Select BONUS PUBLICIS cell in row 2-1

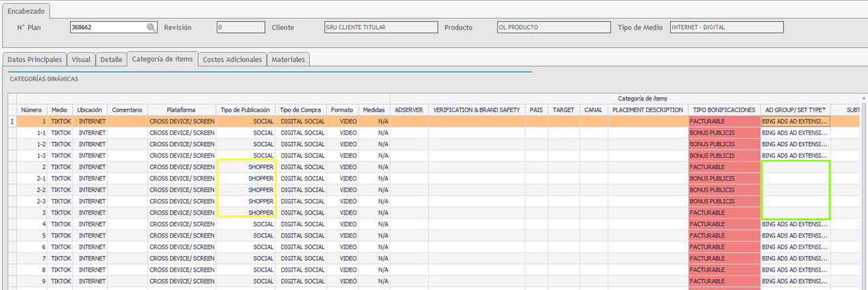724,179
